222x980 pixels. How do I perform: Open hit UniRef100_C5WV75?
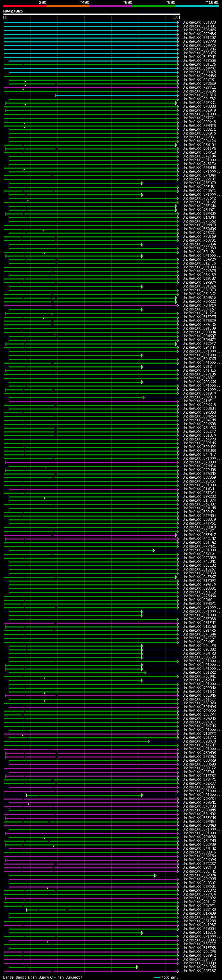click(x=199, y=45)
